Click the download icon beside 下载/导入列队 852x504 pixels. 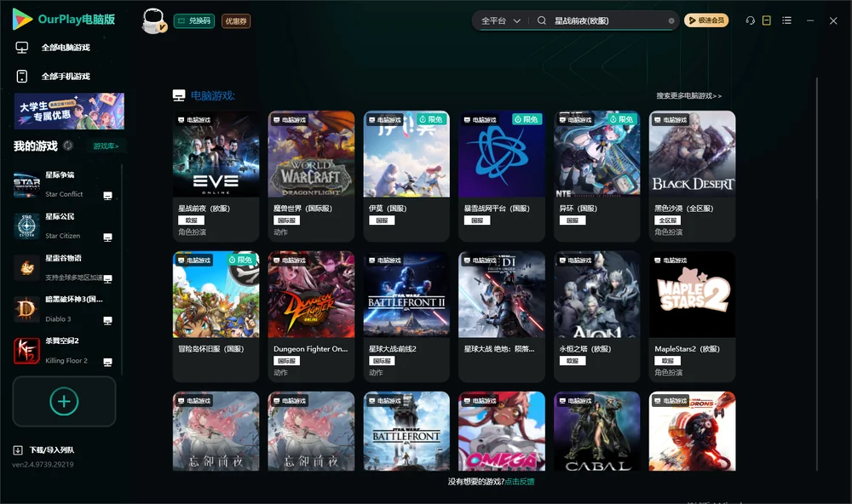[18, 450]
